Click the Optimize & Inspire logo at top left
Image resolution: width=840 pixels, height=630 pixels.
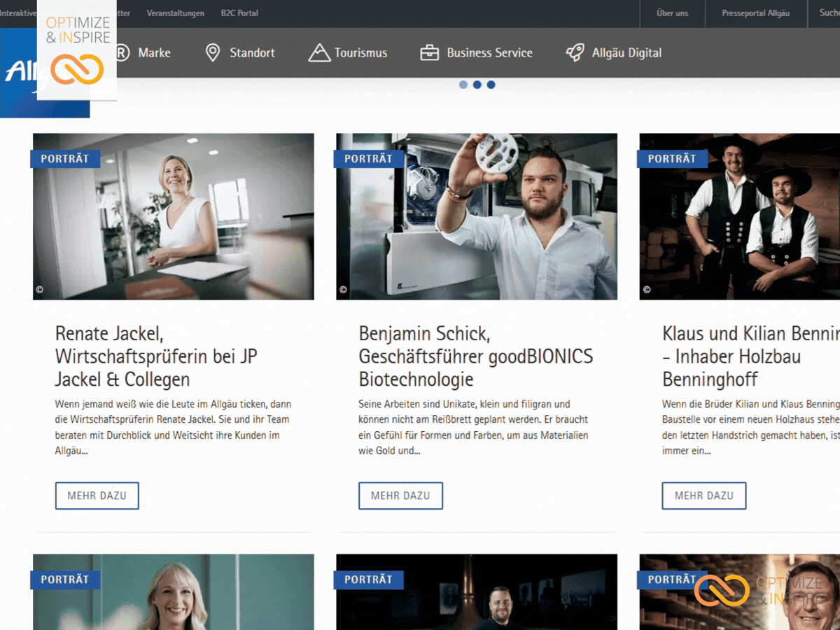(x=77, y=50)
